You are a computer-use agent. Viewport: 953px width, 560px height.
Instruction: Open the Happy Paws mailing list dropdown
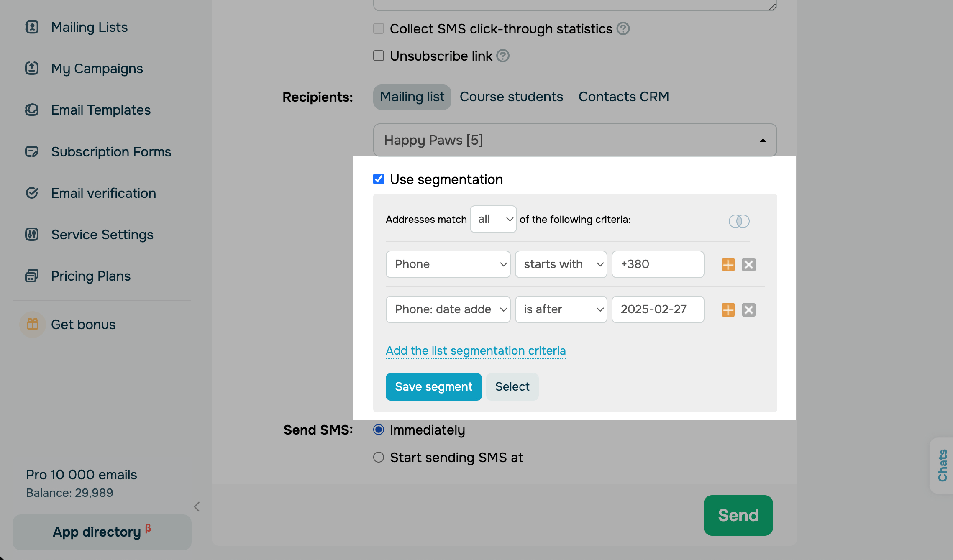[x=575, y=140]
